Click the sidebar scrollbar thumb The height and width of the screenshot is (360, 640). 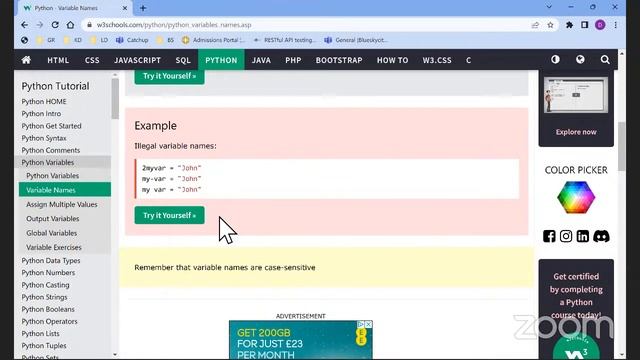(x=115, y=98)
